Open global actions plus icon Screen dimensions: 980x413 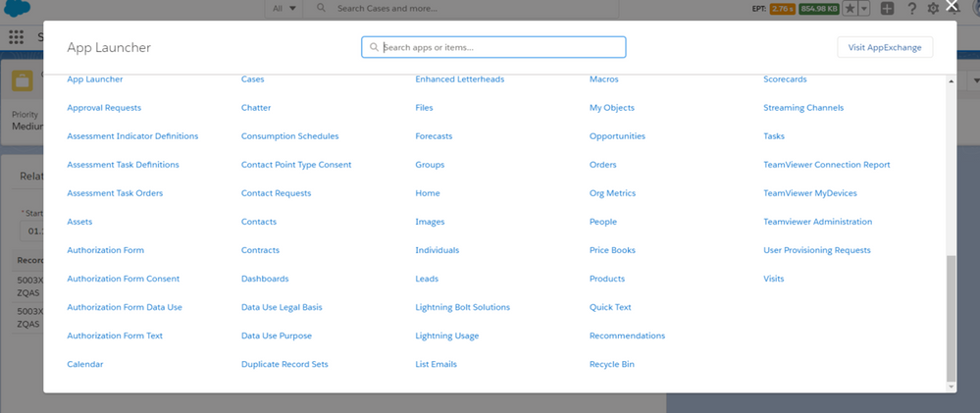[887, 9]
